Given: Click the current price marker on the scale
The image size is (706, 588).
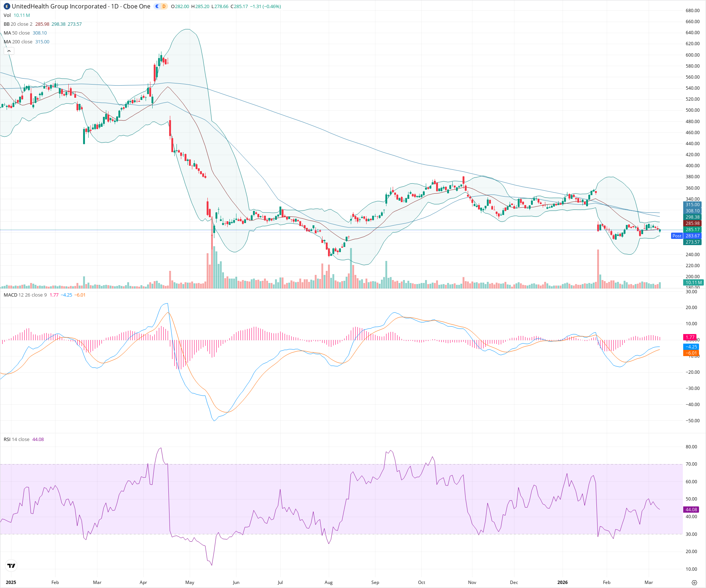Looking at the screenshot, I should [x=693, y=229].
